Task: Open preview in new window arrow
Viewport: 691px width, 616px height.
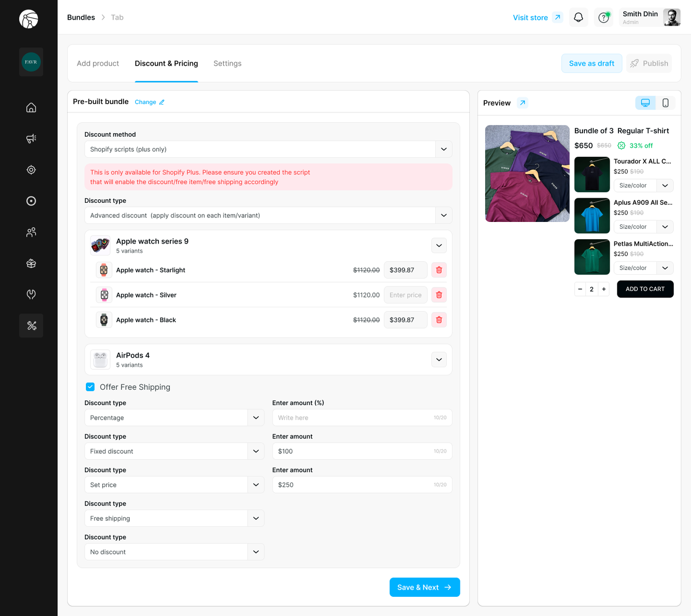Action: (522, 103)
